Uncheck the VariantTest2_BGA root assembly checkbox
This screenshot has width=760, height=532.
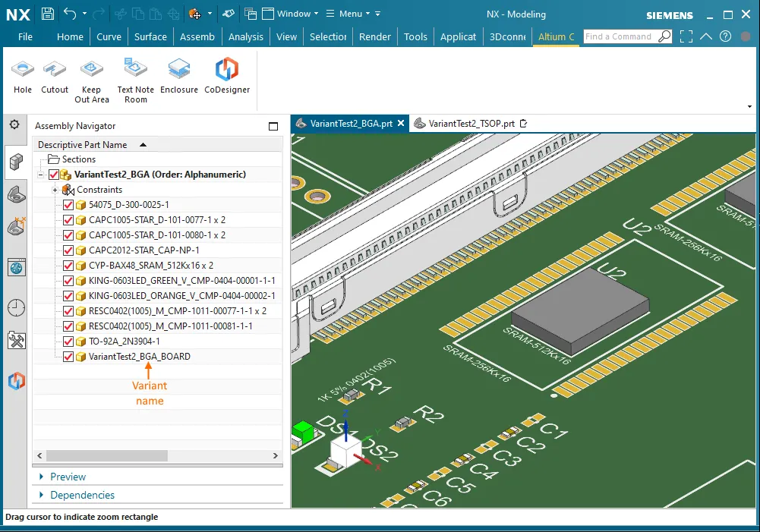coord(54,175)
